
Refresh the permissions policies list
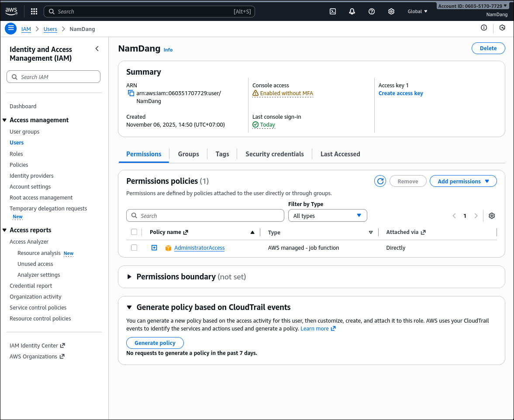(x=380, y=181)
